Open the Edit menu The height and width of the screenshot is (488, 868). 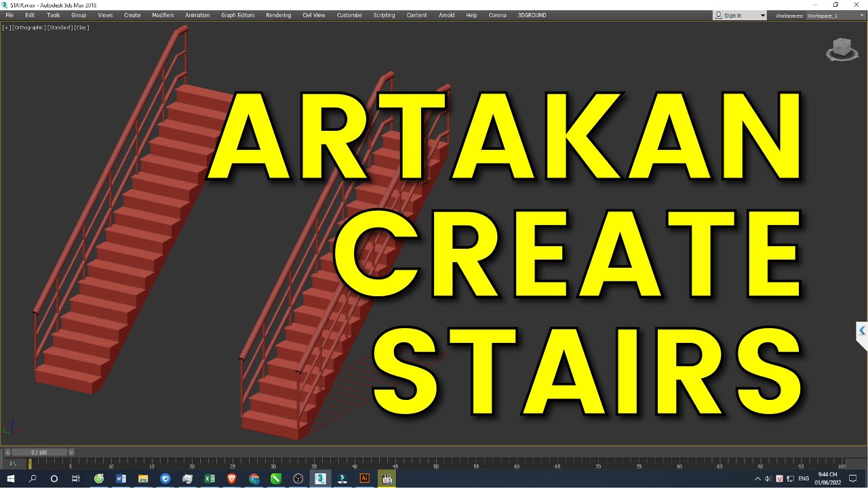pos(30,15)
